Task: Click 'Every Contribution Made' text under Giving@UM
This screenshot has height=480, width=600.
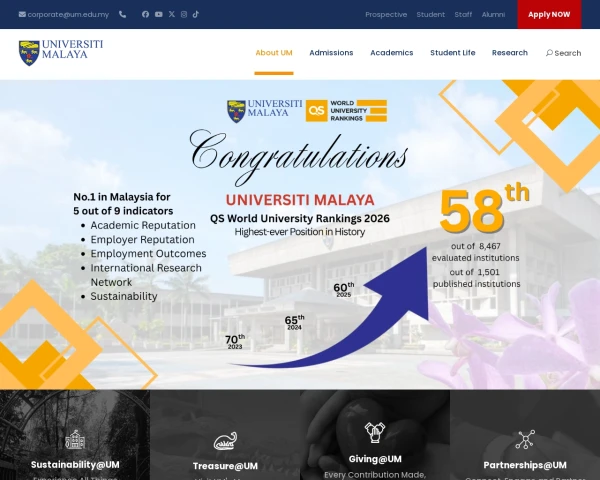Action: click(375, 475)
